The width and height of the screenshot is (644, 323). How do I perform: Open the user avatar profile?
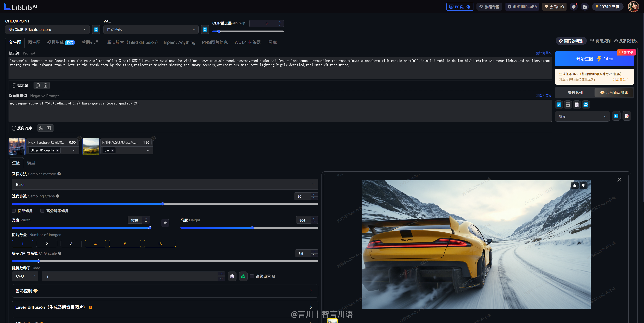point(633,7)
